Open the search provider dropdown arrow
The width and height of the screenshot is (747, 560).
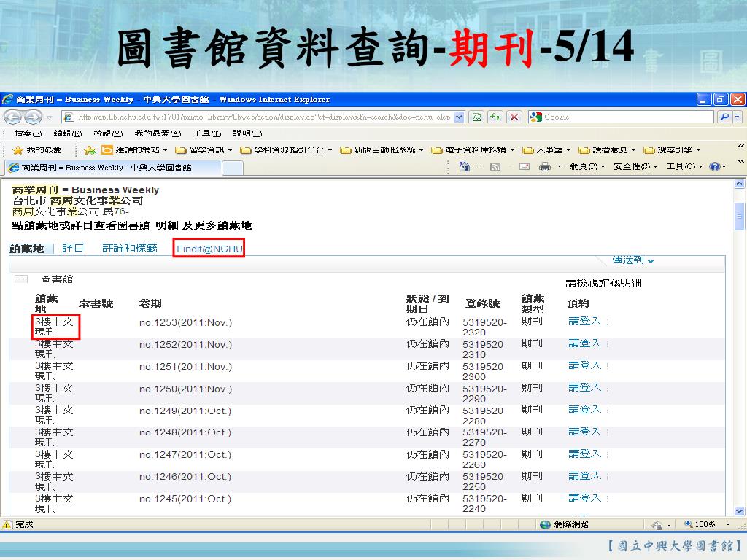(x=737, y=117)
